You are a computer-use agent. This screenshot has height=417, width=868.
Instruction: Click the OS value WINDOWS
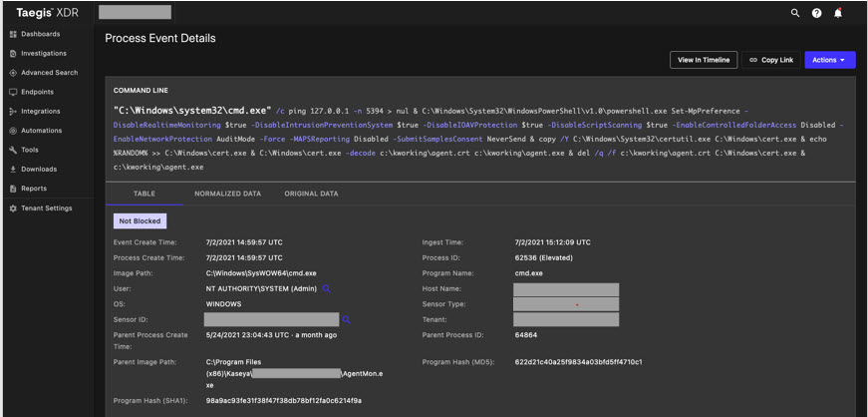point(223,304)
